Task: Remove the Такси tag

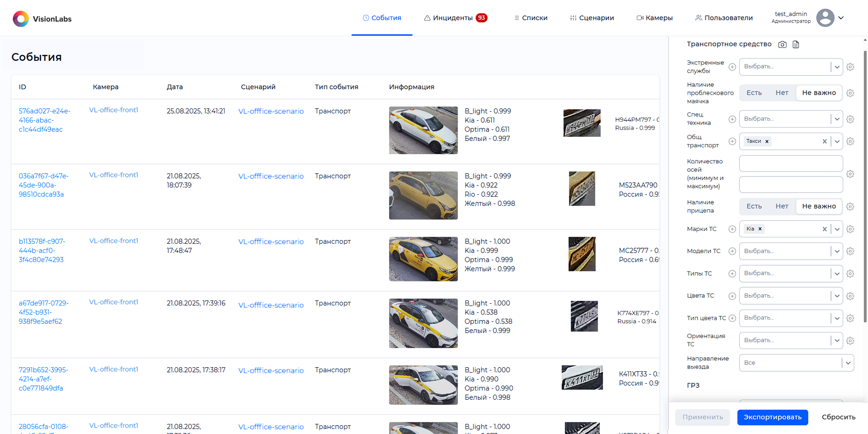Action: tap(767, 141)
